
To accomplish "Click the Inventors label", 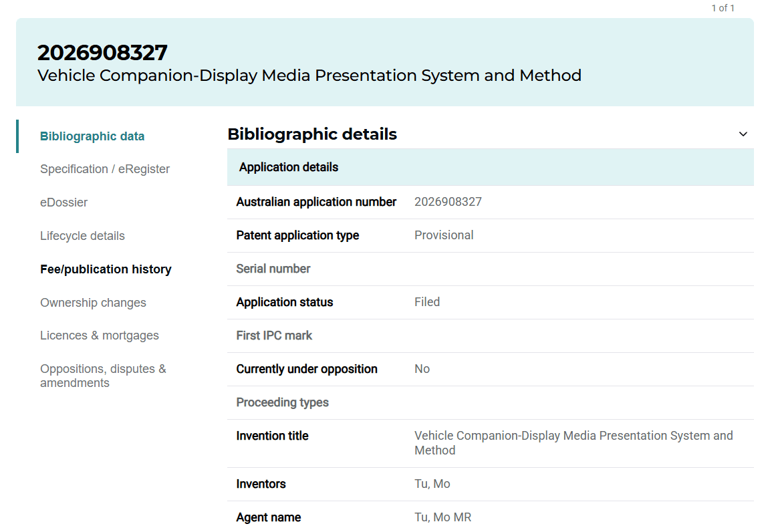I will click(x=261, y=484).
